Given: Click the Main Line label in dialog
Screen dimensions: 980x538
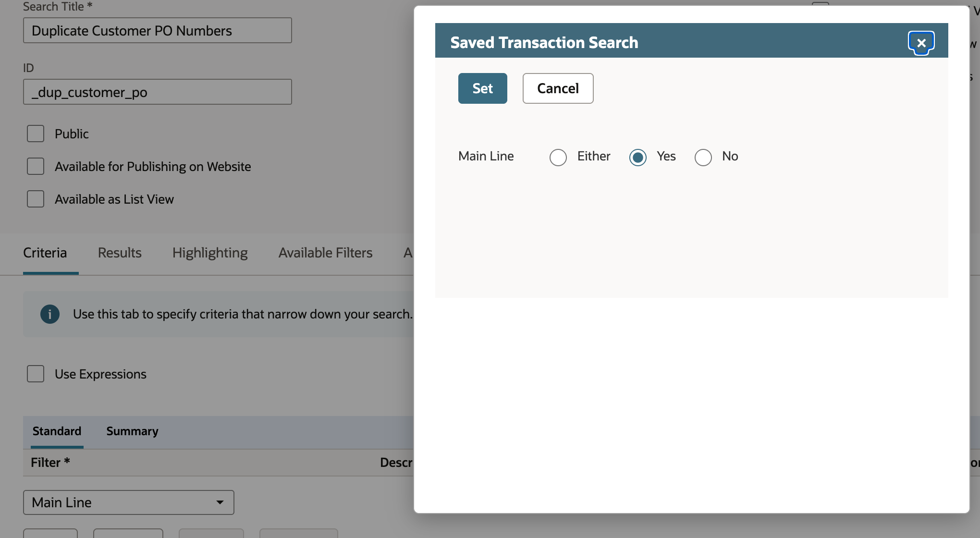Looking at the screenshot, I should click(486, 156).
